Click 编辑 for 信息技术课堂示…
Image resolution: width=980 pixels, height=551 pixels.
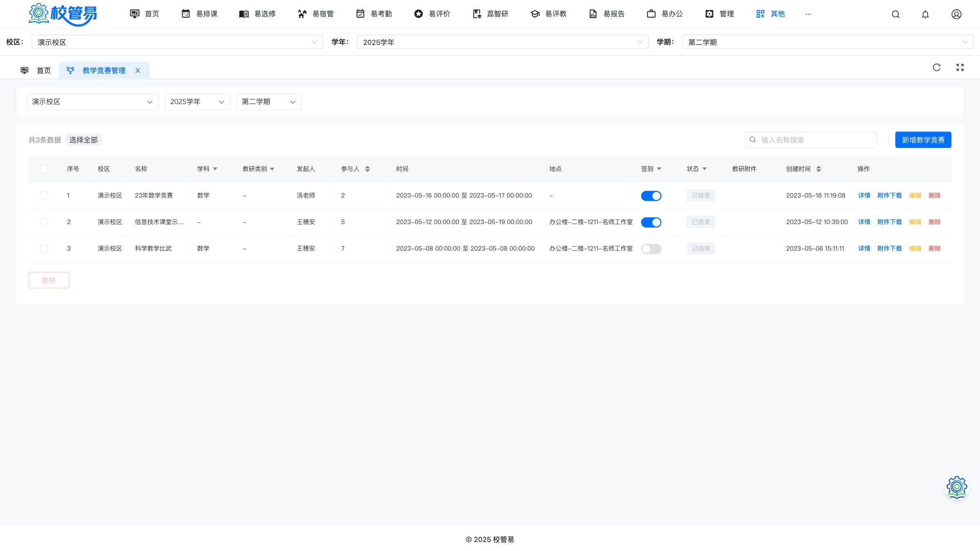coord(915,222)
